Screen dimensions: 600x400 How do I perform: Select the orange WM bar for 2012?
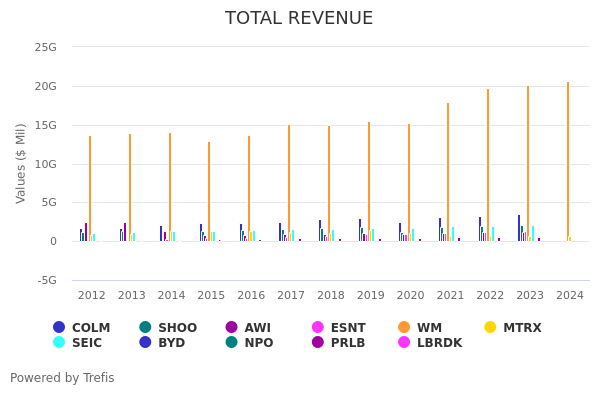90,188
